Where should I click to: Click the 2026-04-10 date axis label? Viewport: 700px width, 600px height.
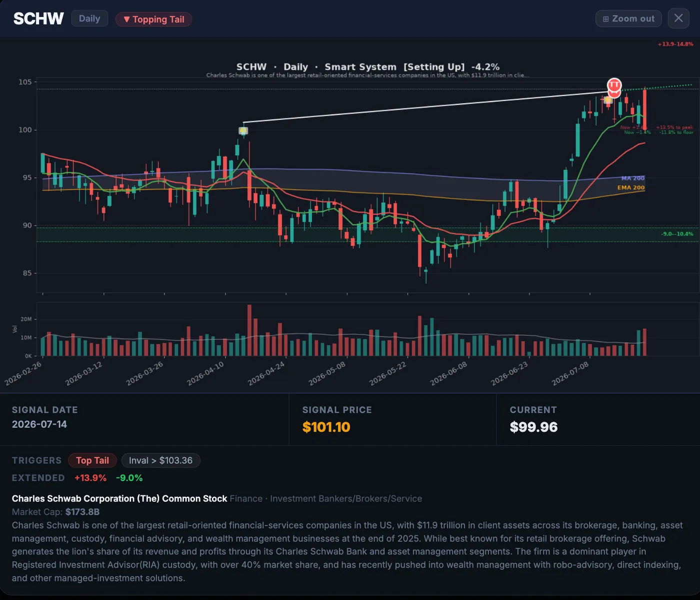(x=205, y=374)
